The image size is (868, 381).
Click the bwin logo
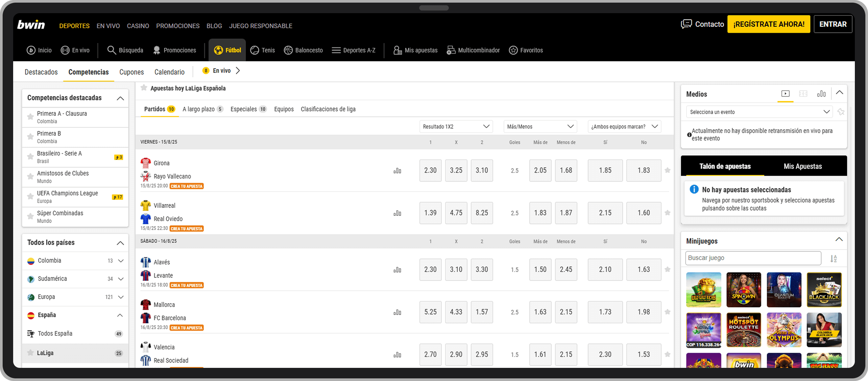[x=31, y=25]
